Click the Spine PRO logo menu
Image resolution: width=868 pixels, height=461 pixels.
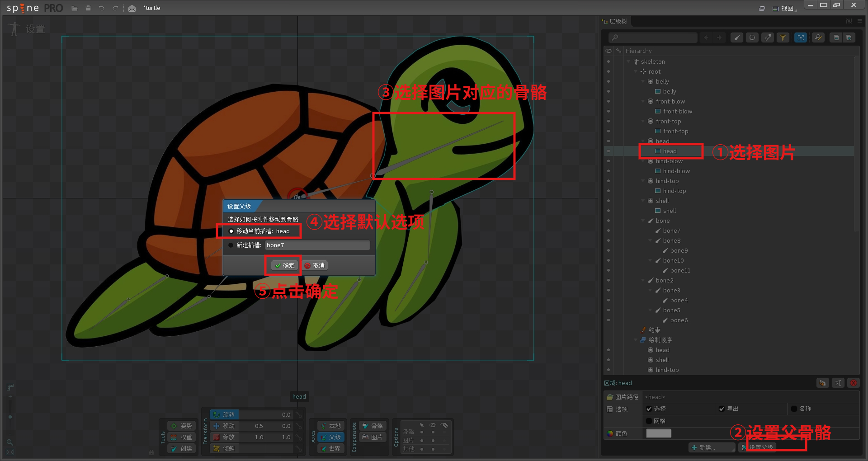[x=34, y=8]
